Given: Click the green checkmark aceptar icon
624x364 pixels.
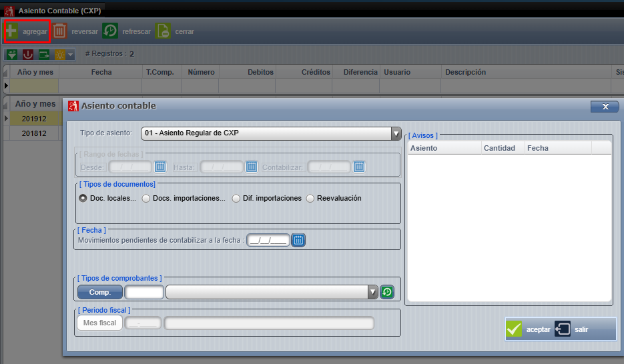Looking at the screenshot, I should 514,329.
